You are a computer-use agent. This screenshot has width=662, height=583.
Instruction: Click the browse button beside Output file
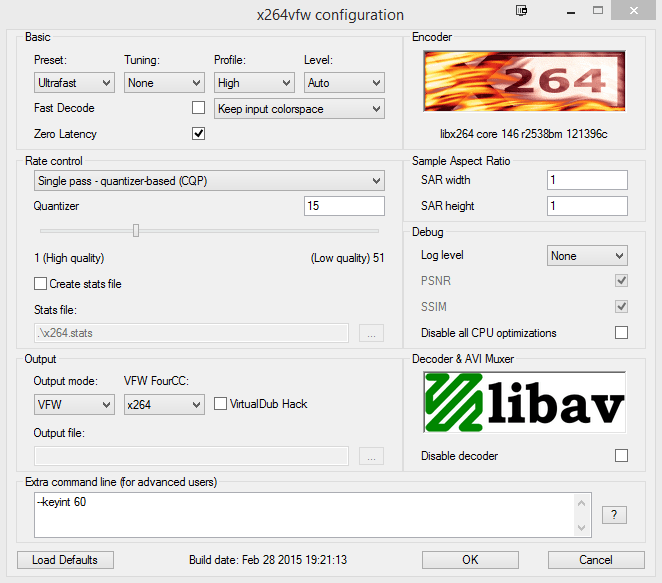372,456
